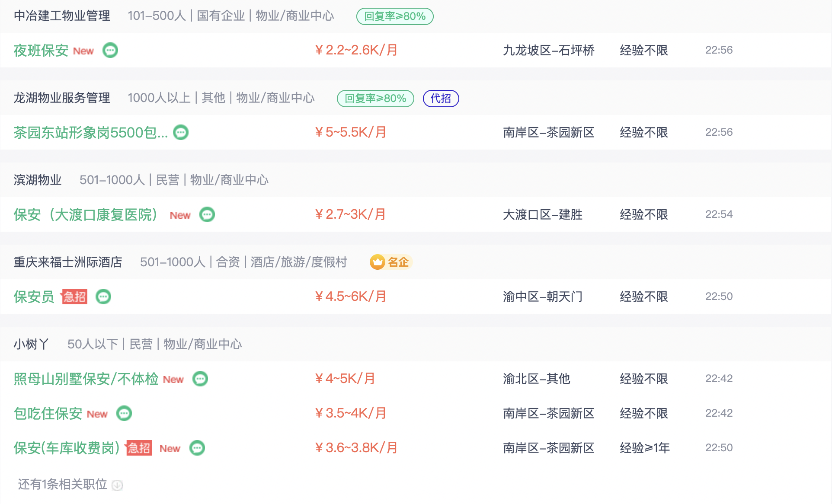Click the 急招 tag beside 保安员
The width and height of the screenshot is (832, 504).
[x=74, y=297]
